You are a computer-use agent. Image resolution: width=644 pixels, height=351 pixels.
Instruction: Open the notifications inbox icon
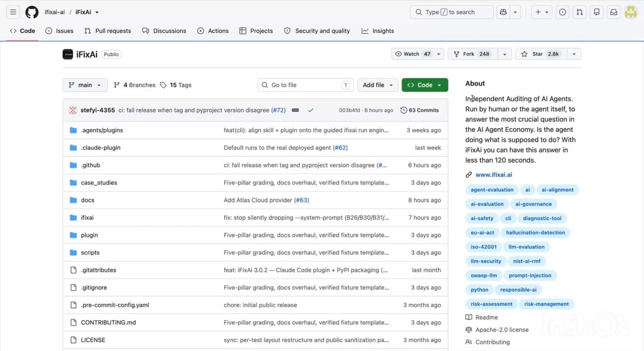tap(613, 12)
